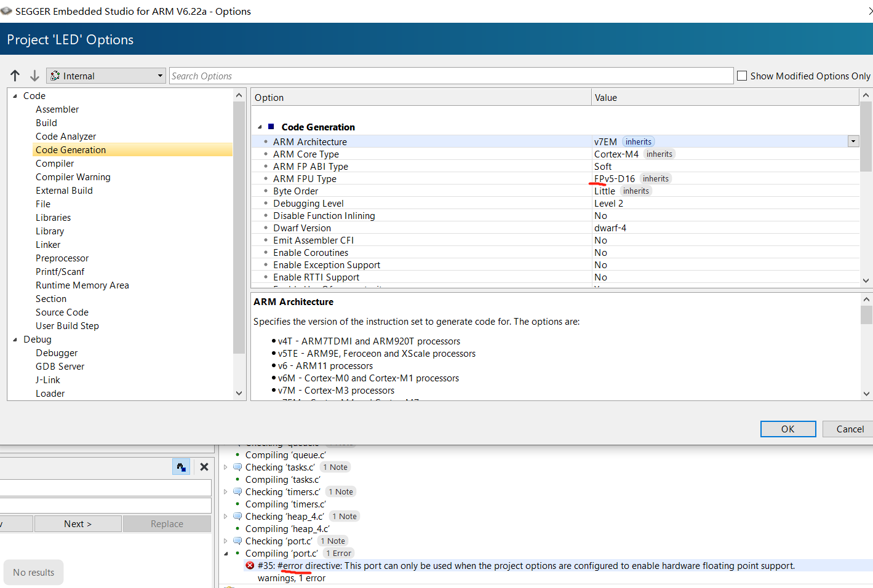Select Linker in the options tree
Image resolution: width=873 pixels, height=588 pixels.
click(x=48, y=245)
